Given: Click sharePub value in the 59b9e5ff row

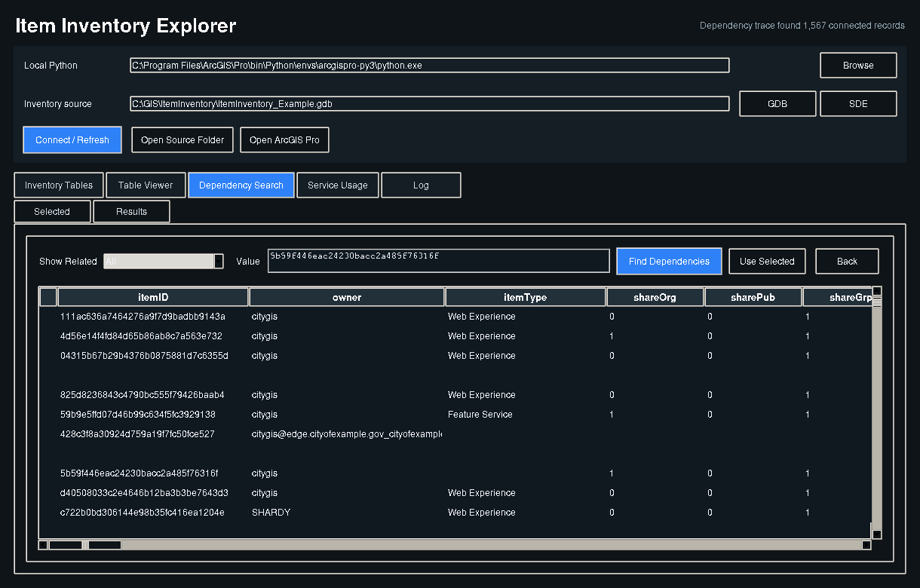Looking at the screenshot, I should pos(710,415).
